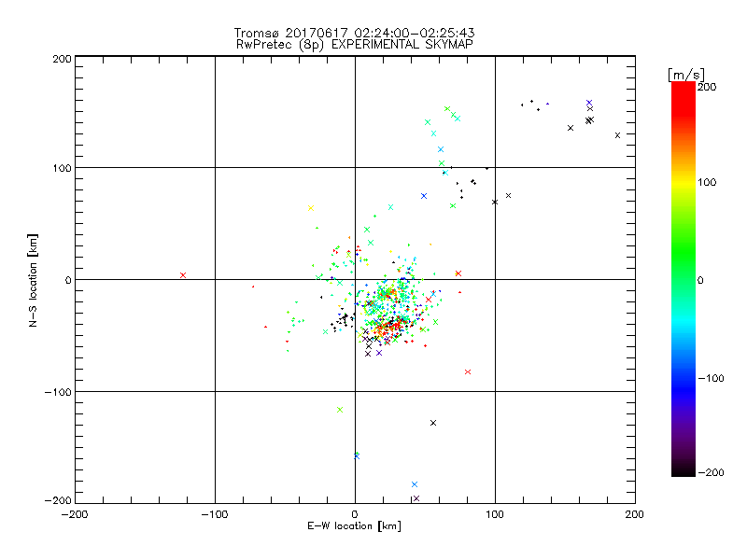Click the N-S location [km] axis label
The width and height of the screenshot is (747, 560).
pos(35,279)
